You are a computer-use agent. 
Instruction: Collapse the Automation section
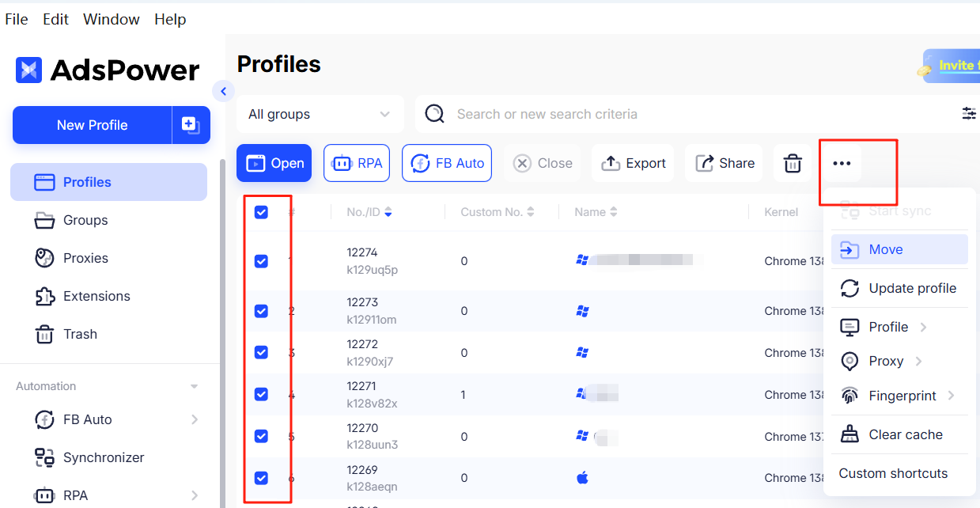point(194,386)
